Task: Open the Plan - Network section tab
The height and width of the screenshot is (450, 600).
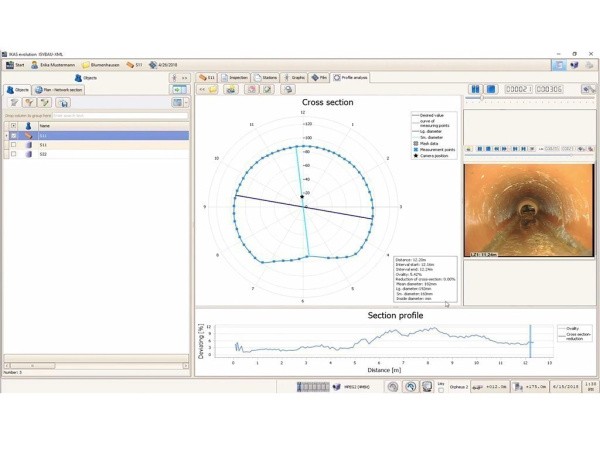Action: tap(59, 89)
